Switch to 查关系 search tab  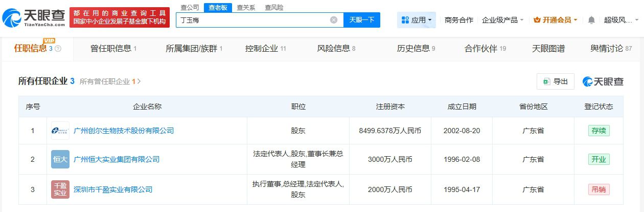246,7
